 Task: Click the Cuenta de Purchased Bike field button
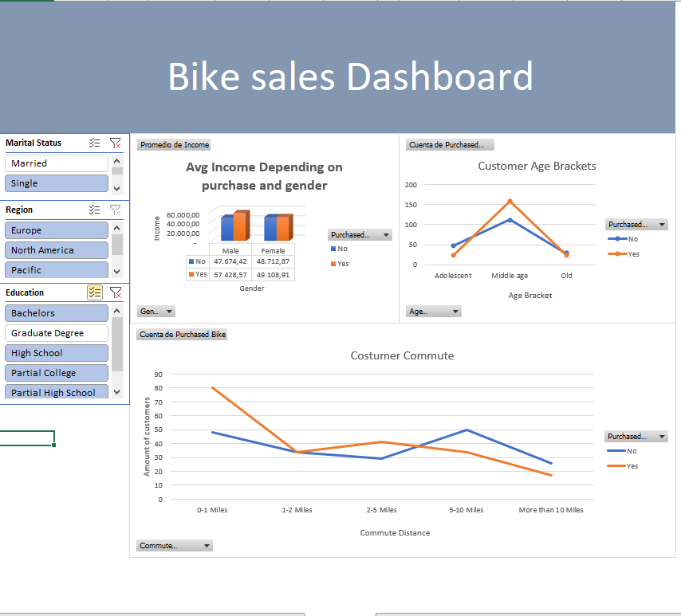182,334
